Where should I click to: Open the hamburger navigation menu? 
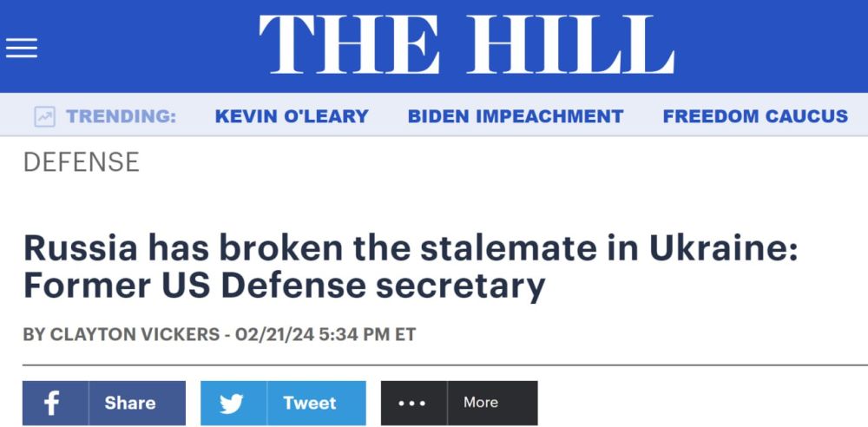(x=22, y=47)
